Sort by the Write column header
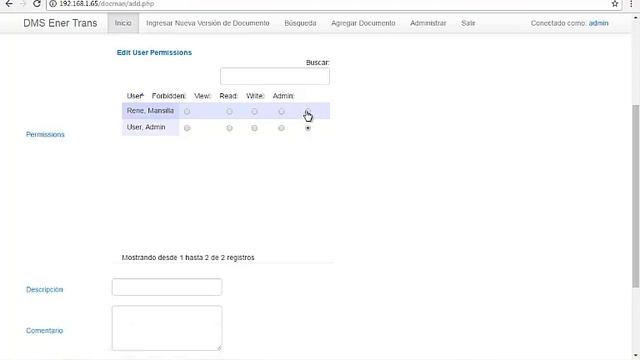This screenshot has height=360, width=640. point(255,96)
